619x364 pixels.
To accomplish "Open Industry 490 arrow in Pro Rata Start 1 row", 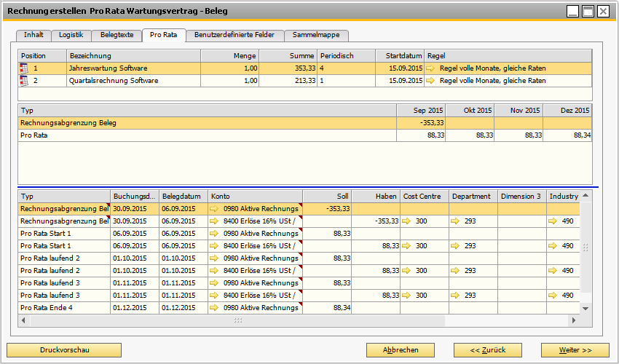I will pyautogui.click(x=553, y=246).
